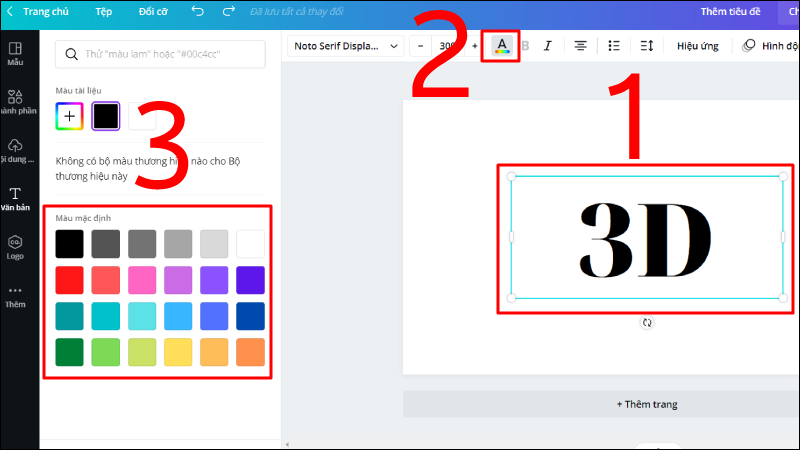Open the Noto Serif Display font dropdown
This screenshot has width=800, height=450.
345,46
